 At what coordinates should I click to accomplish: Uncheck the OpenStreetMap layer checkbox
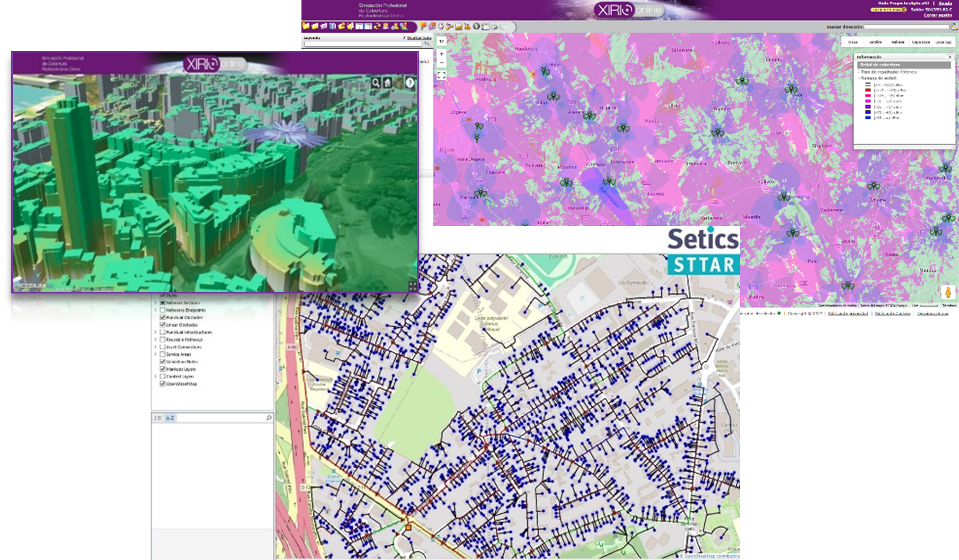pyautogui.click(x=163, y=384)
